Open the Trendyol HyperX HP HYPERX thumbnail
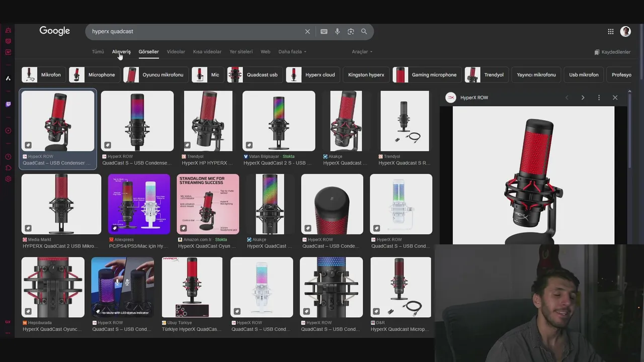 point(208,121)
